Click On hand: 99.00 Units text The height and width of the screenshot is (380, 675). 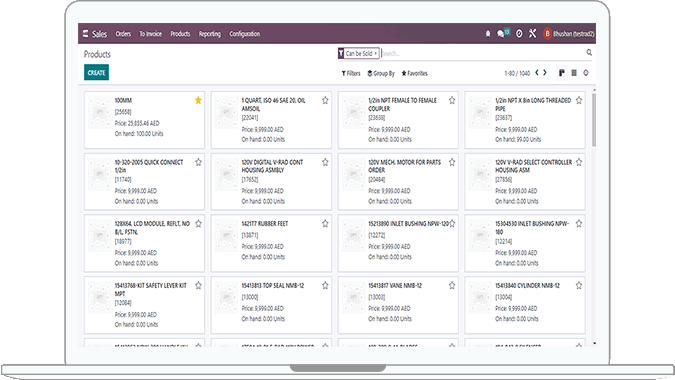(518, 139)
